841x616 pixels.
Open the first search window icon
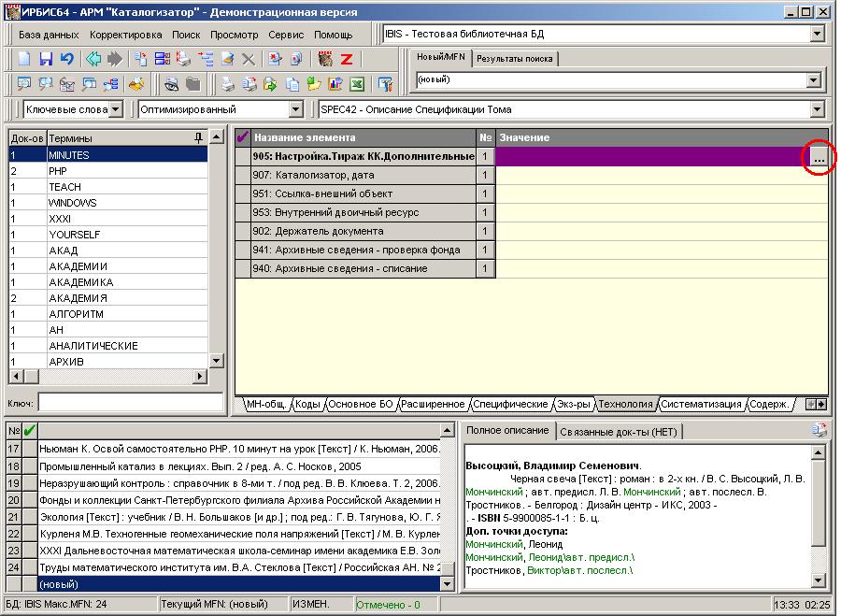click(x=24, y=84)
